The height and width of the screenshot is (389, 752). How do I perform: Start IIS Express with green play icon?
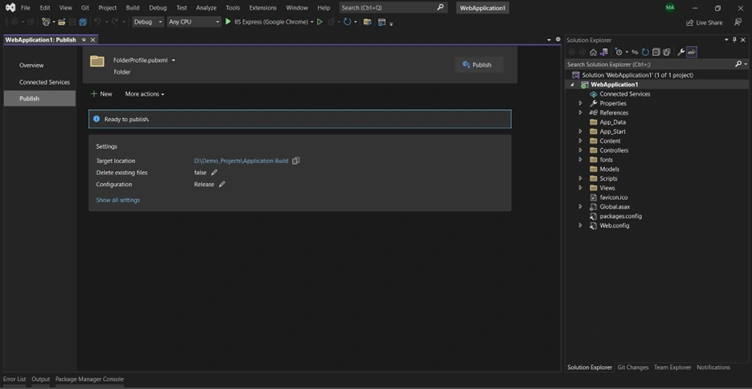coord(228,22)
